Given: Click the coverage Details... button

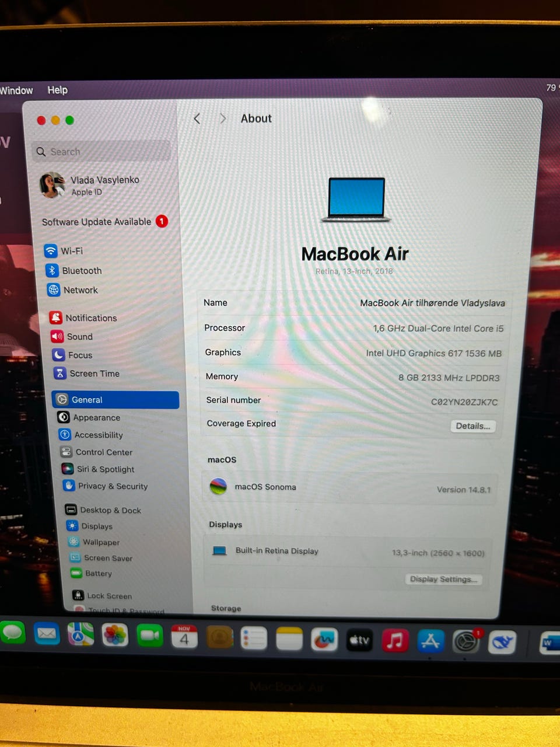Looking at the screenshot, I should point(473,426).
